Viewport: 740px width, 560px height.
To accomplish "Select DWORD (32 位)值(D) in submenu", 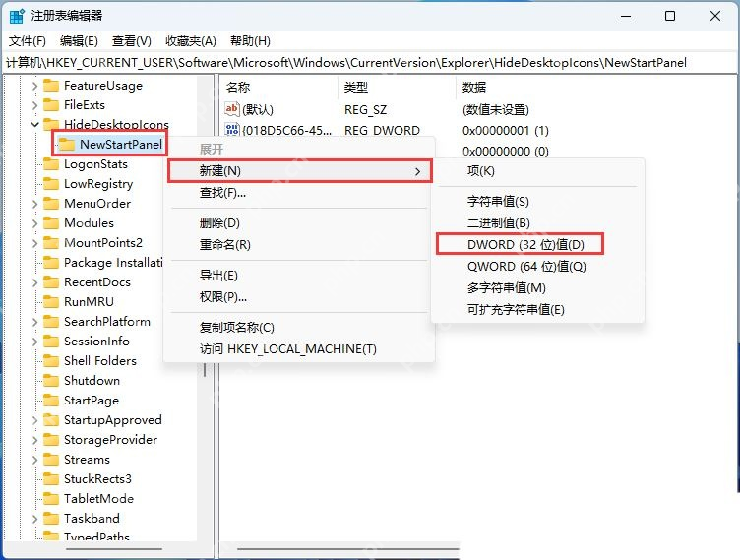I will [525, 245].
